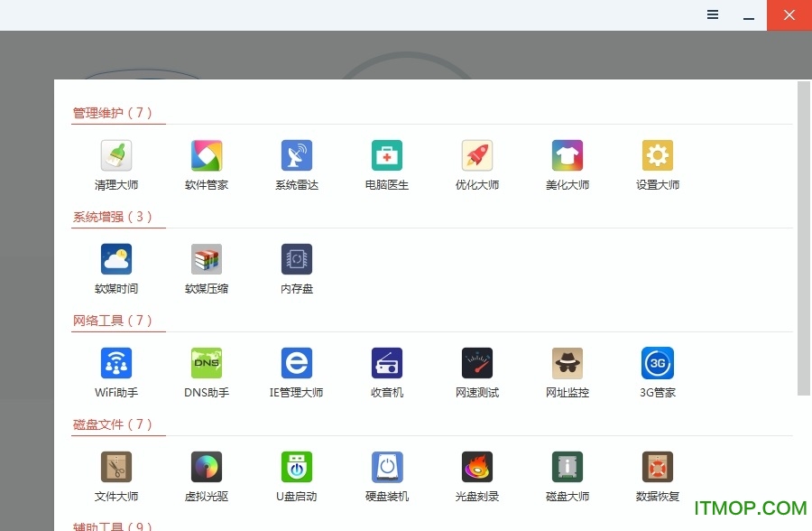Open the 清理大师 cleanup tool

click(x=115, y=163)
